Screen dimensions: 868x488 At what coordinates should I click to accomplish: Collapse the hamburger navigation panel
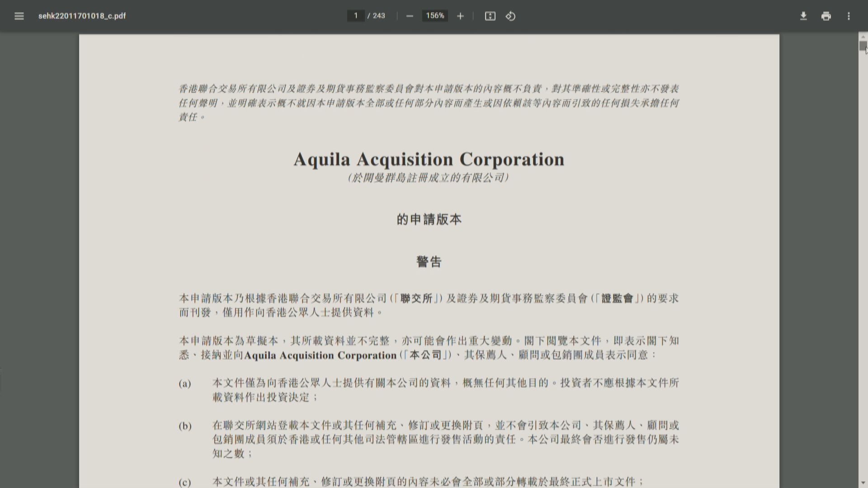point(19,16)
